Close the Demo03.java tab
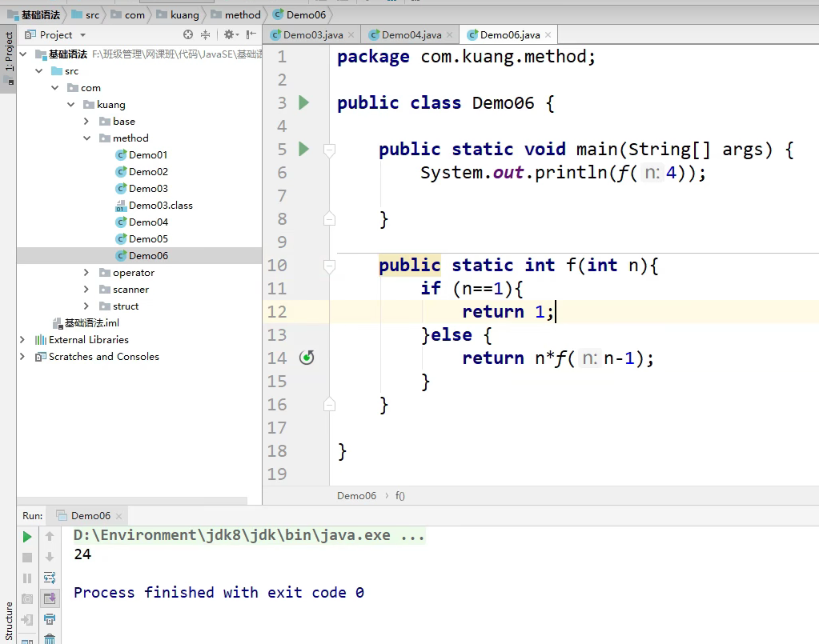Screen dimensions: 819x644 (x=351, y=35)
